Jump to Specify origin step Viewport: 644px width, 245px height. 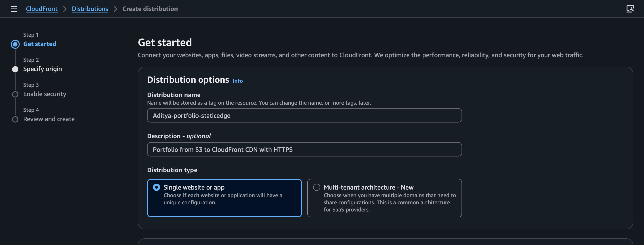42,69
